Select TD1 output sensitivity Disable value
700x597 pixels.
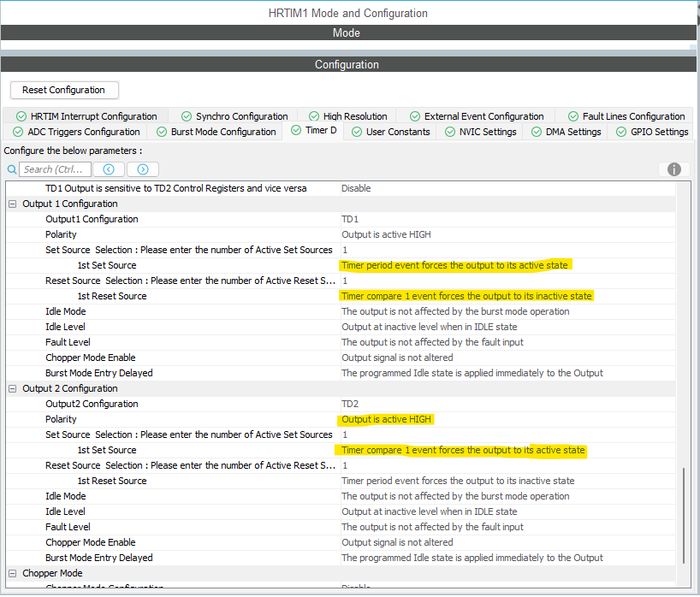pos(508,188)
